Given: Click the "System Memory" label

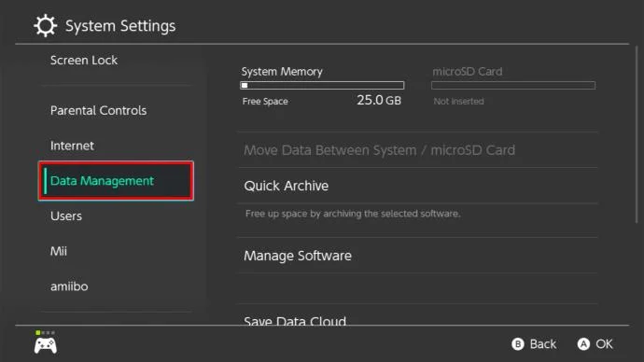Looking at the screenshot, I should click(282, 72).
